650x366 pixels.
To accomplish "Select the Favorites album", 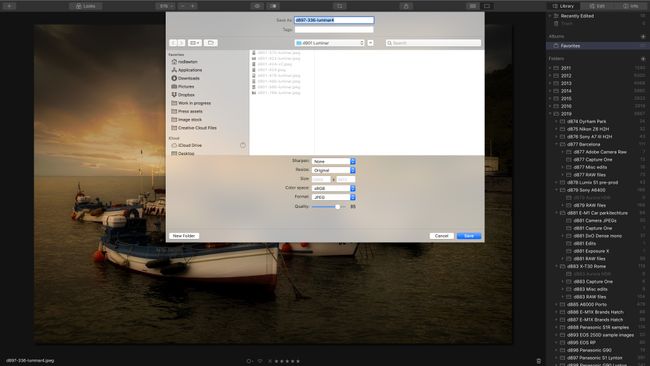I will click(598, 46).
